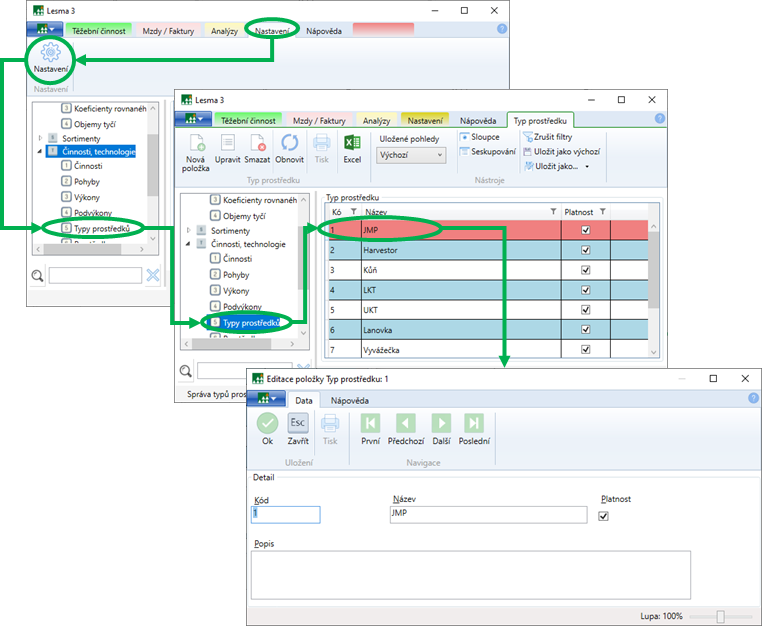Uncheck Platnost for the Harvestor row
This screenshot has height=626, width=762.
pyautogui.click(x=586, y=249)
